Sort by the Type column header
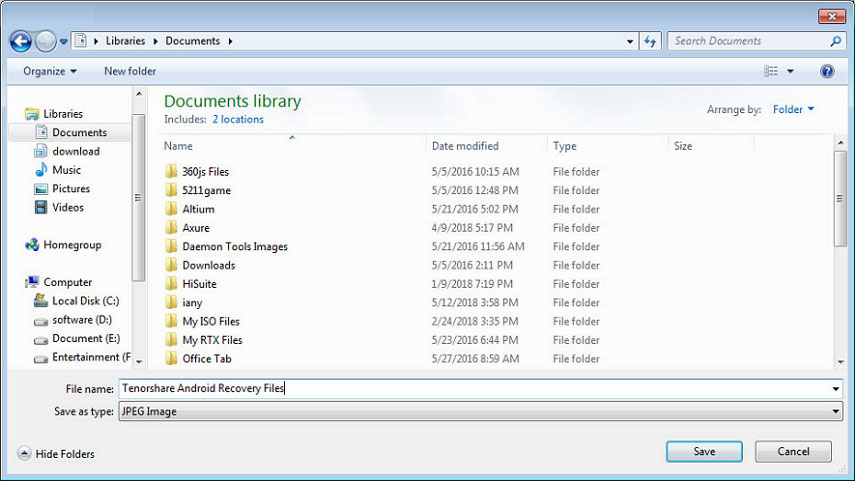This screenshot has height=481, width=855. coord(564,146)
